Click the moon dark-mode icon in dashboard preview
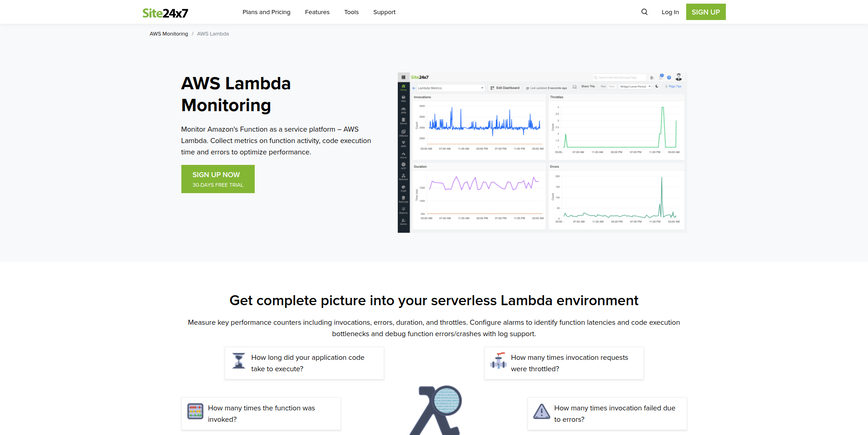The image size is (868, 435). click(657, 86)
